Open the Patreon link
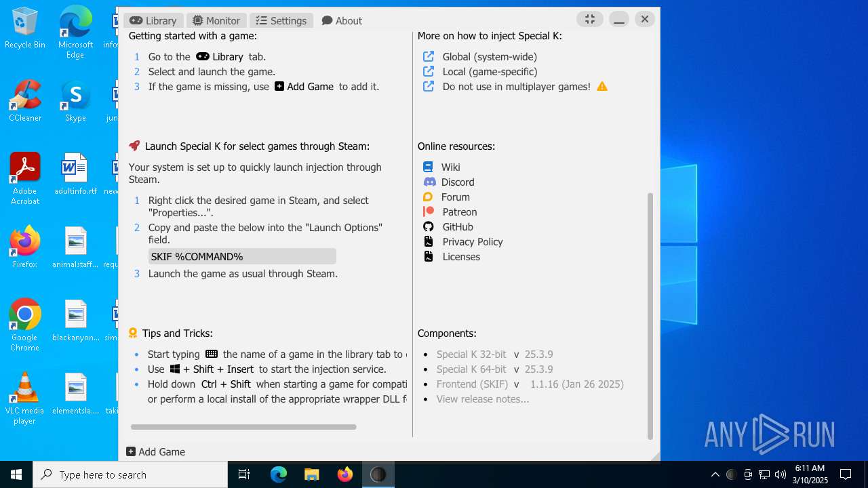 point(460,212)
